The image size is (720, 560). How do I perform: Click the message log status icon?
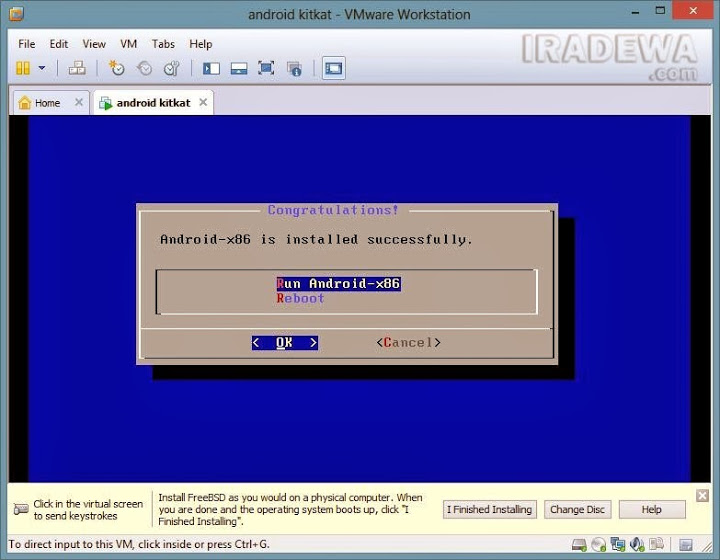pyautogui.click(x=686, y=545)
